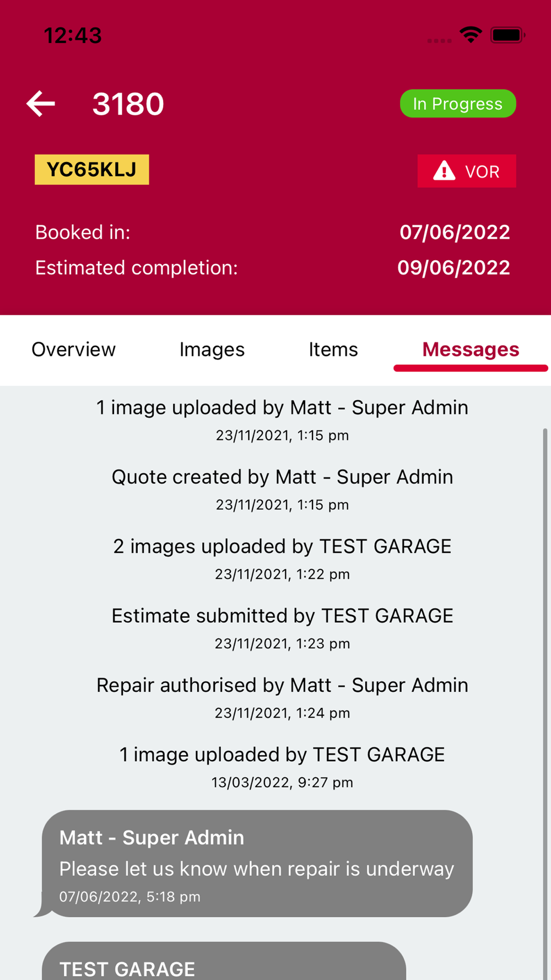Tap the Wi-Fi status icon
551x980 pixels.
[471, 35]
